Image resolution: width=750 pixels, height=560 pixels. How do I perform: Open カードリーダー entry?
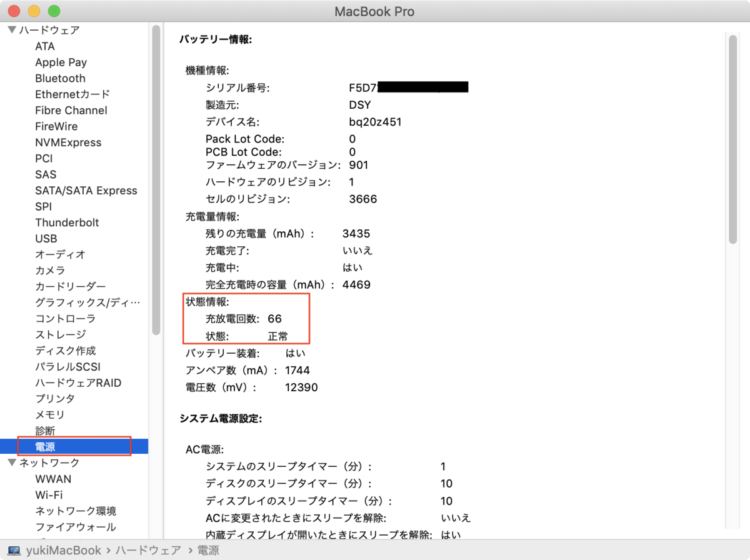71,287
